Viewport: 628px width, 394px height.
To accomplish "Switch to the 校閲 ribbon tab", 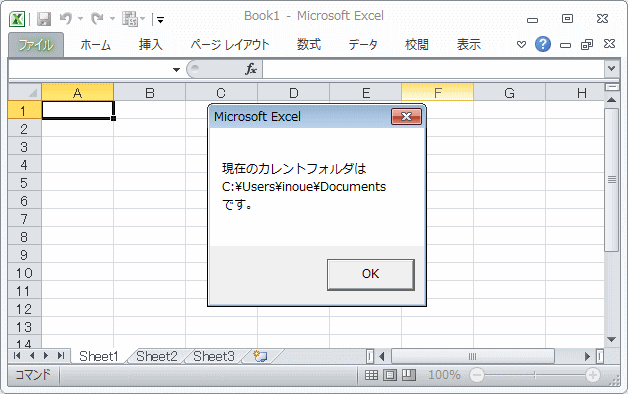I will 417,45.
